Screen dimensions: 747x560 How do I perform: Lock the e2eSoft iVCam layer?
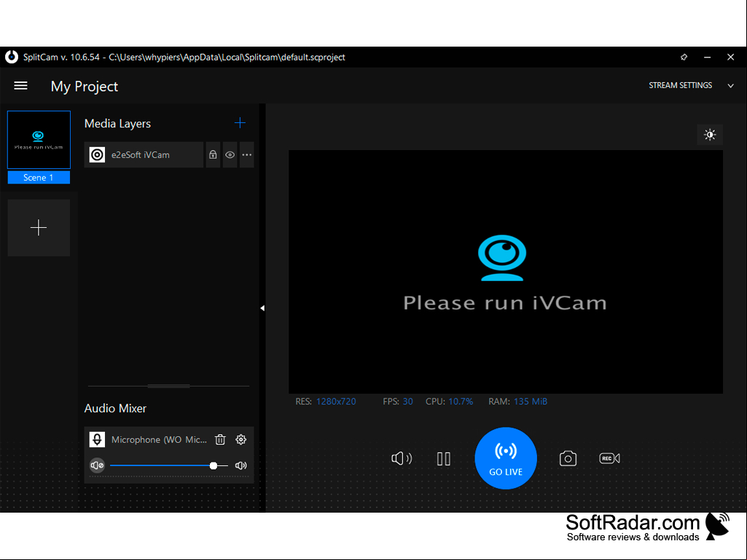(213, 155)
